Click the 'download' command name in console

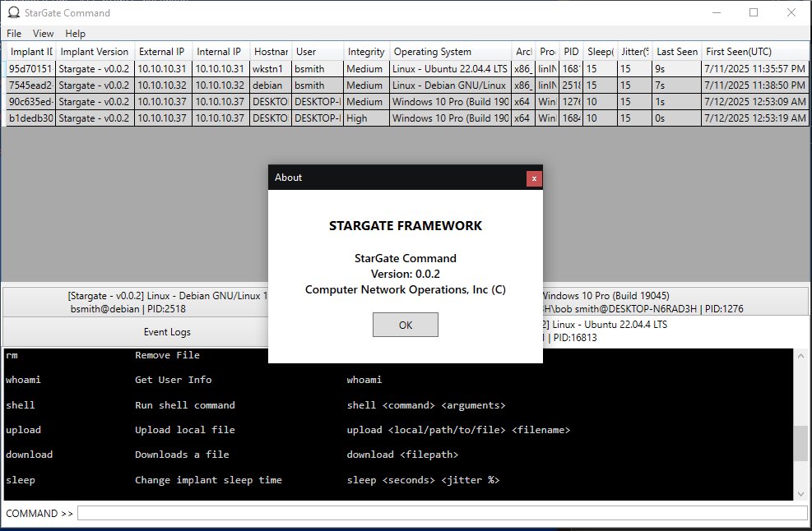[x=29, y=455]
